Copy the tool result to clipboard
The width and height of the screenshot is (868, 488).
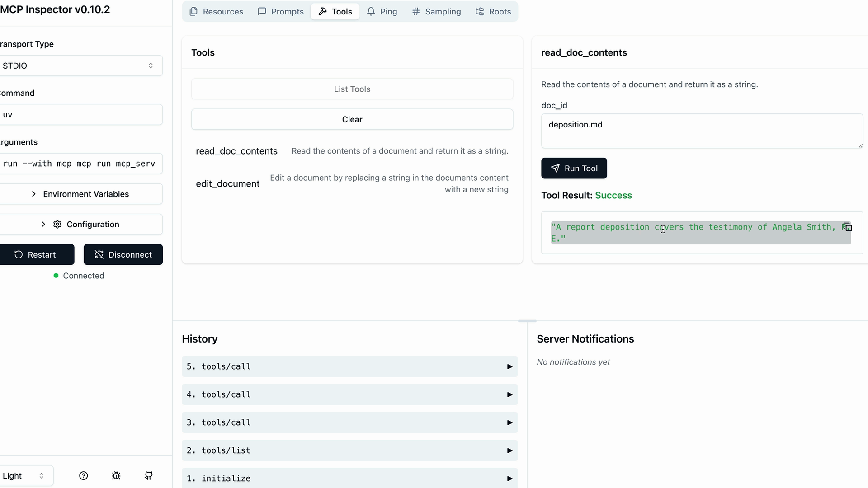coord(847,227)
